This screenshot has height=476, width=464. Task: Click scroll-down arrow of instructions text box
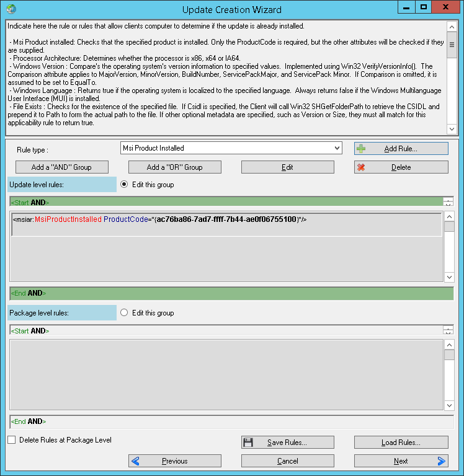click(452, 129)
